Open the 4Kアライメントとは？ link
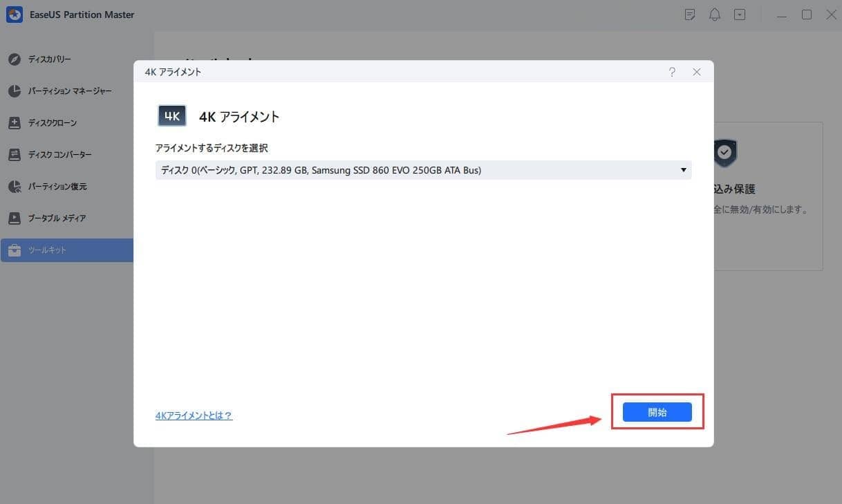This screenshot has width=842, height=504. pos(194,416)
